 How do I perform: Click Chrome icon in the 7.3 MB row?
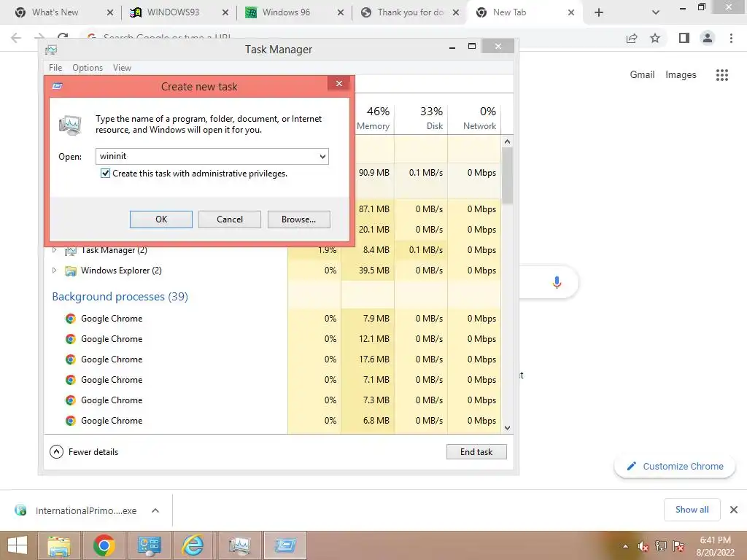tap(71, 400)
